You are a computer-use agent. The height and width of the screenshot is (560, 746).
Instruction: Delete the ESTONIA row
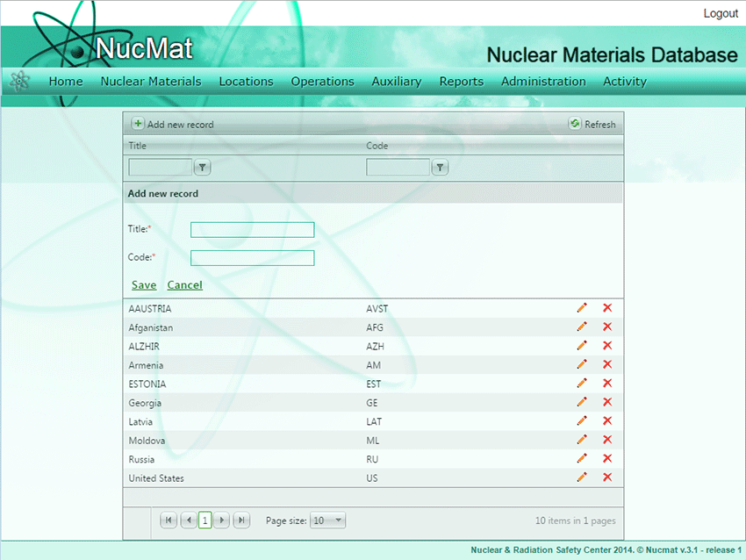(607, 384)
